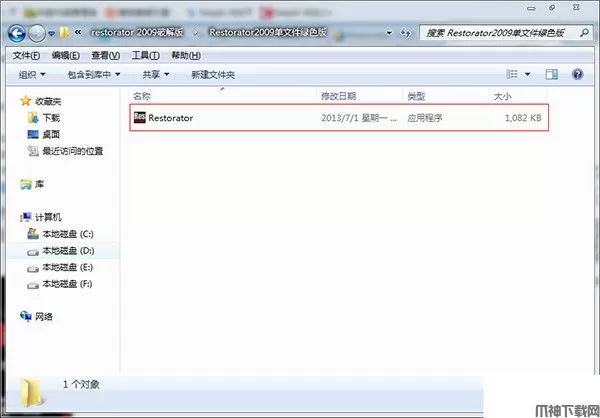Click the '1,082 KB' size cell
This screenshot has width=600, height=418.
click(523, 118)
